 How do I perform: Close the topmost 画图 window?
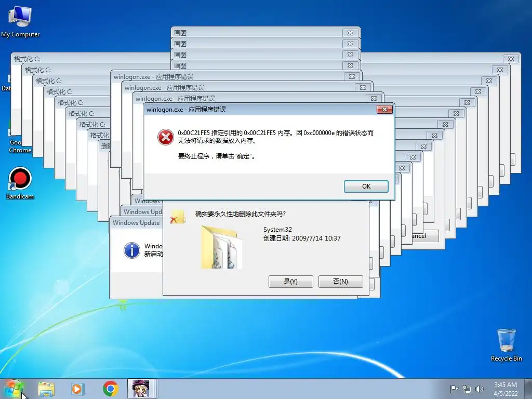click(x=350, y=33)
